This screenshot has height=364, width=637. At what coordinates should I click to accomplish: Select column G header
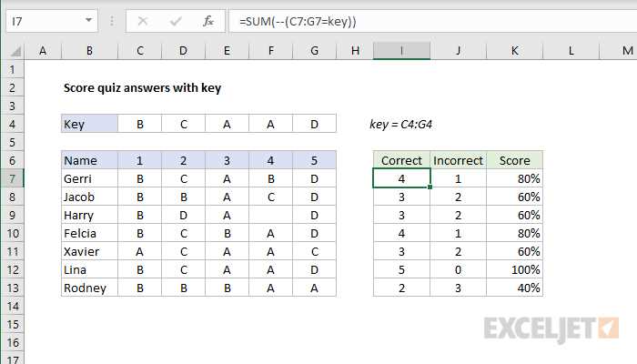click(314, 51)
